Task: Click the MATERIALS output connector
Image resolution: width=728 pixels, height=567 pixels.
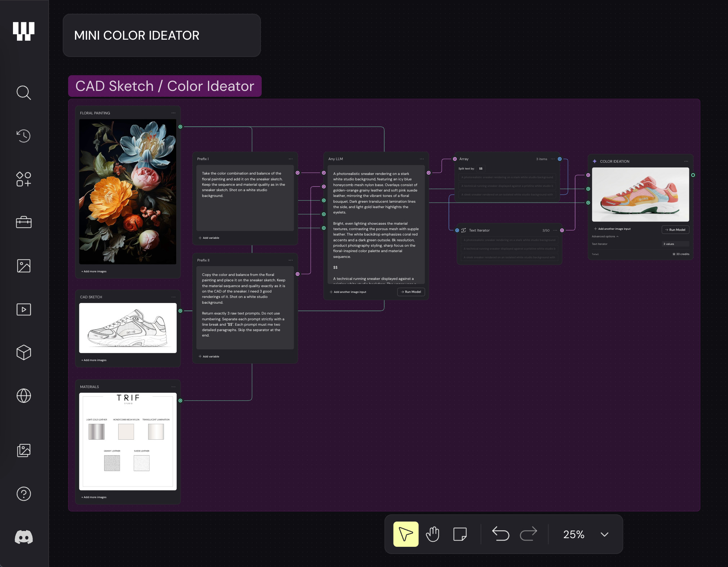Action: pos(180,401)
